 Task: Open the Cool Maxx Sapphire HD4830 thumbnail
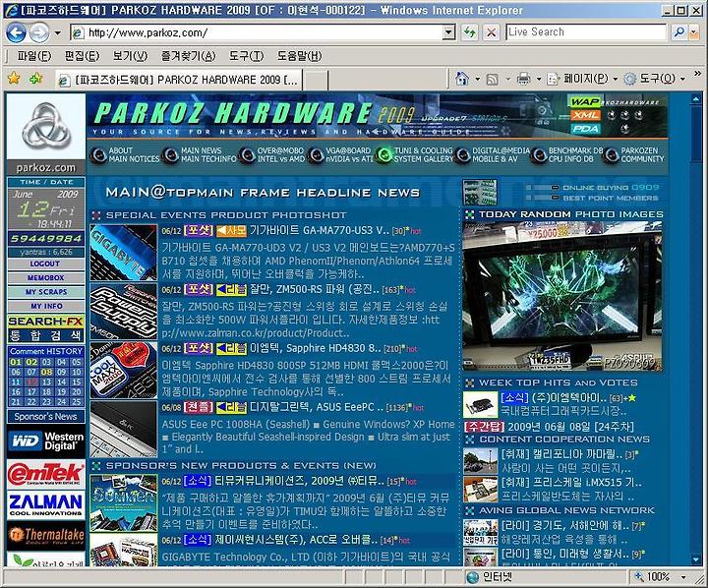[x=124, y=370]
